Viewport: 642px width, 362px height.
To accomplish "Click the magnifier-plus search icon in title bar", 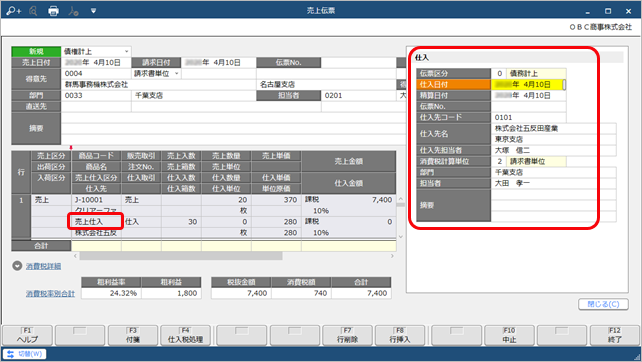I will [13, 11].
